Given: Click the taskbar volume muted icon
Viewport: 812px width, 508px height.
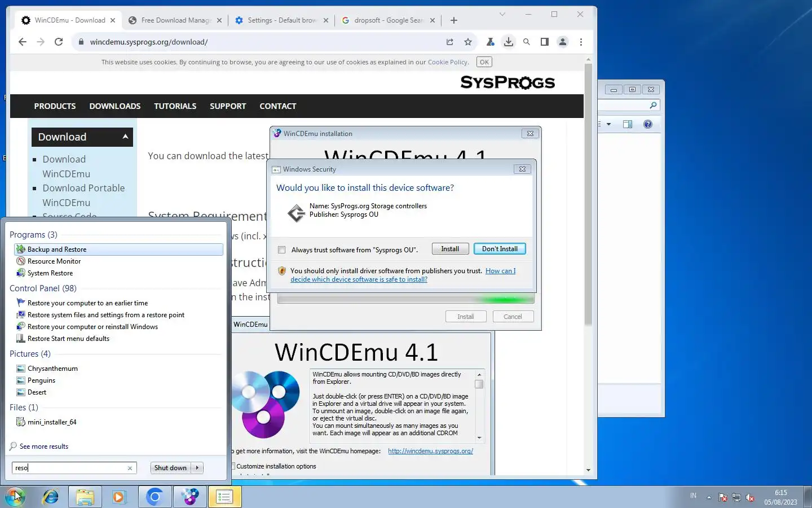Looking at the screenshot, I should pos(750,497).
